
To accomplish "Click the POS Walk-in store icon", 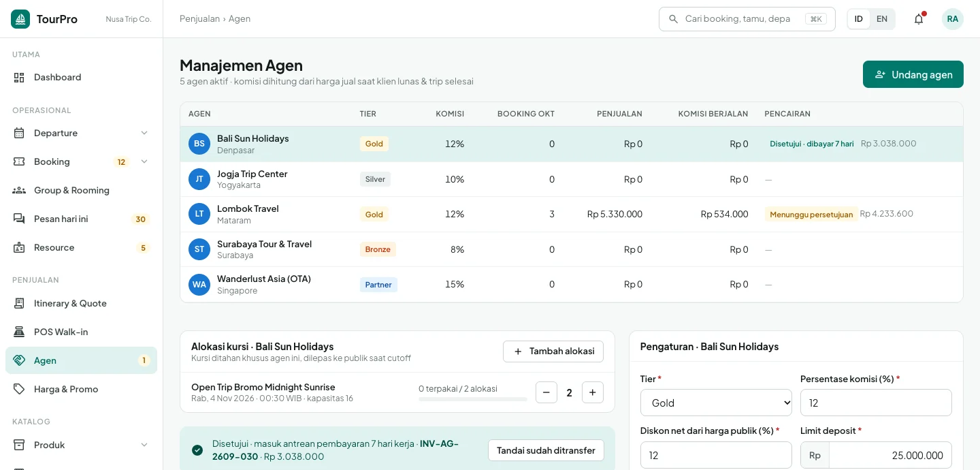I will [x=19, y=332].
